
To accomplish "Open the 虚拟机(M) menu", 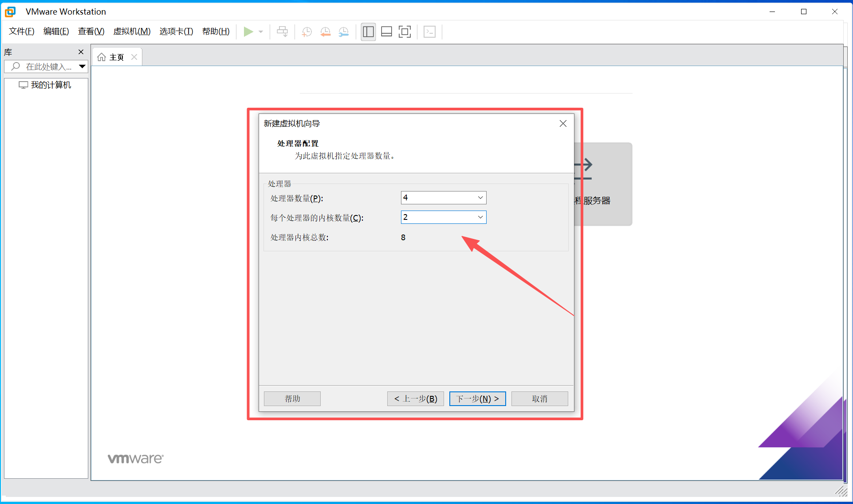I will pyautogui.click(x=132, y=31).
